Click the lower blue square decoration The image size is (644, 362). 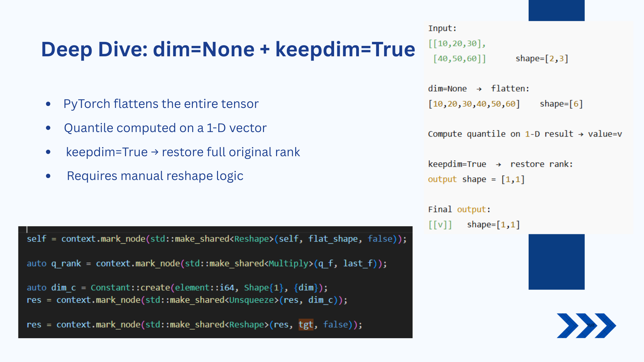[x=556, y=262]
